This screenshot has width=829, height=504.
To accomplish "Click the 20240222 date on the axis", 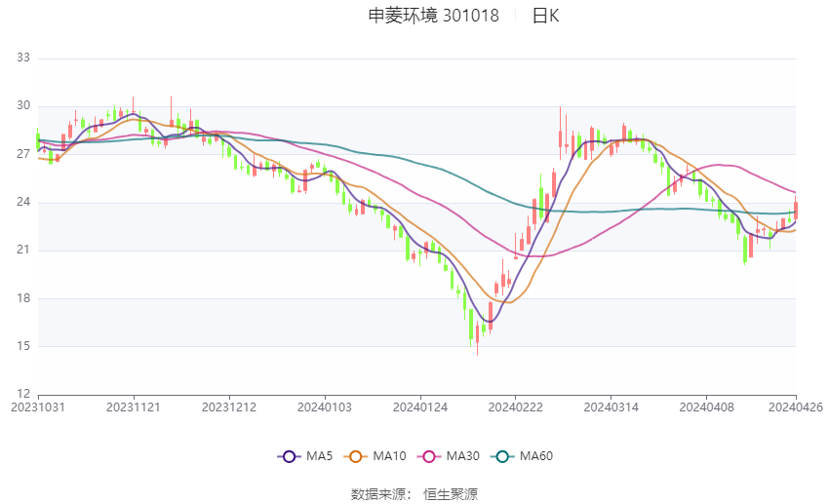I will click(x=515, y=407).
